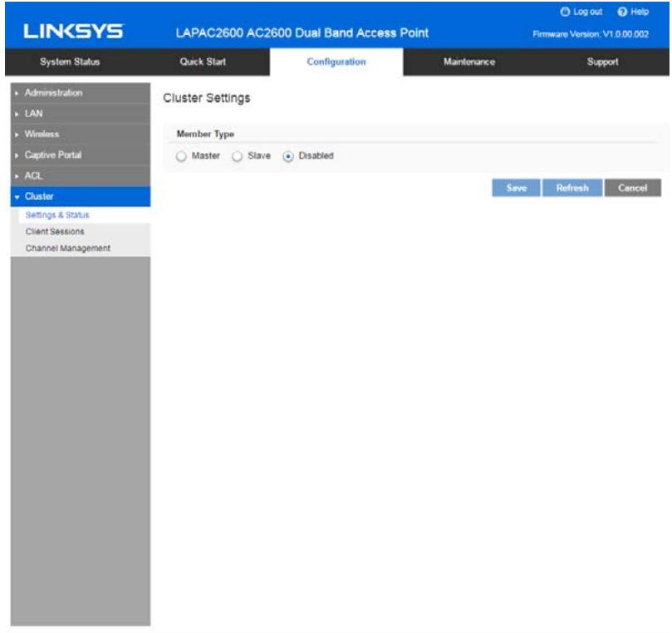Click the LAPAC2600 AC2600 product title

[x=302, y=33]
